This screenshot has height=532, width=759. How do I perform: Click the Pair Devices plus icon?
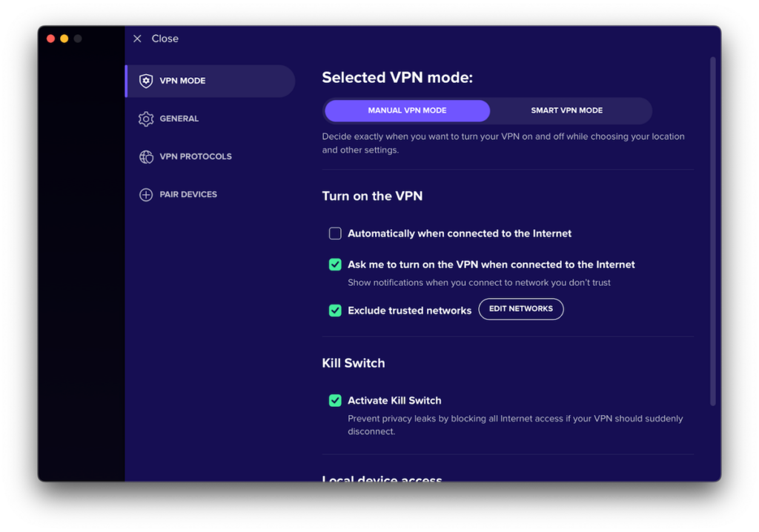point(146,194)
